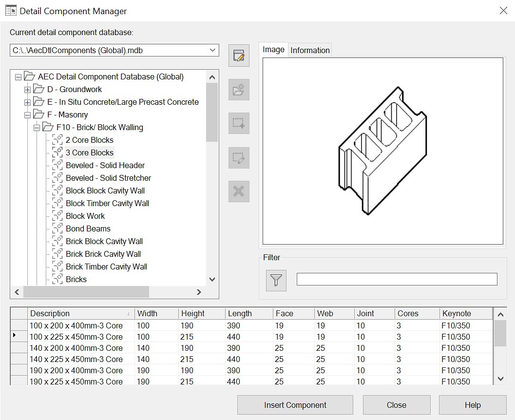
Task: Switch to the Information tab
Action: (310, 50)
